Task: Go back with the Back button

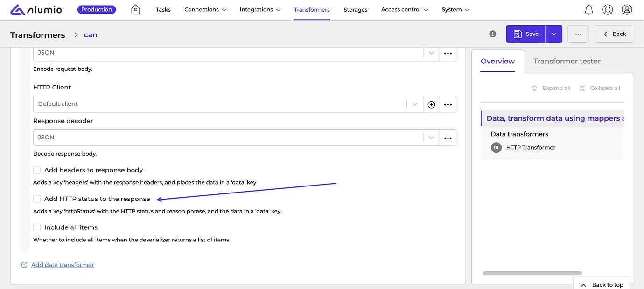Action: 614,34
